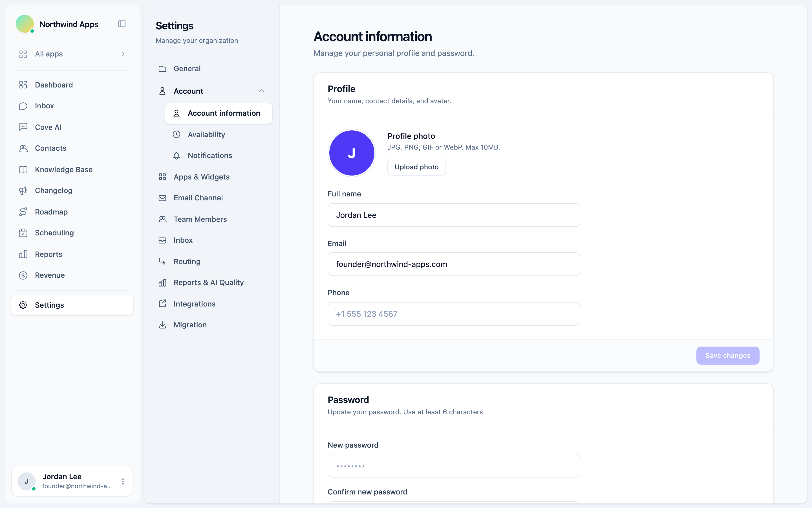
Task: Select Account information in settings menu
Action: tap(219, 113)
